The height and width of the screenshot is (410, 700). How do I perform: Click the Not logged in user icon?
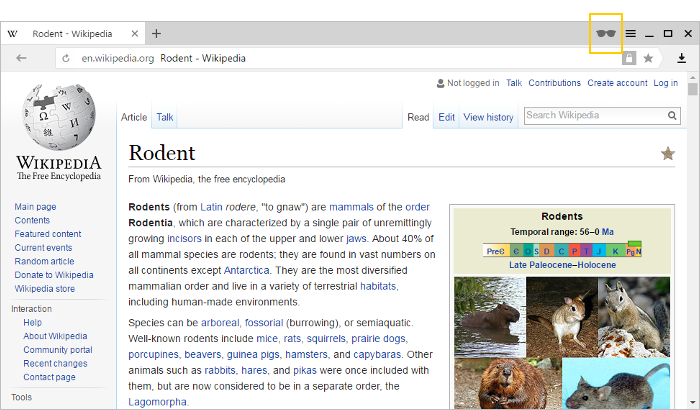pos(440,84)
